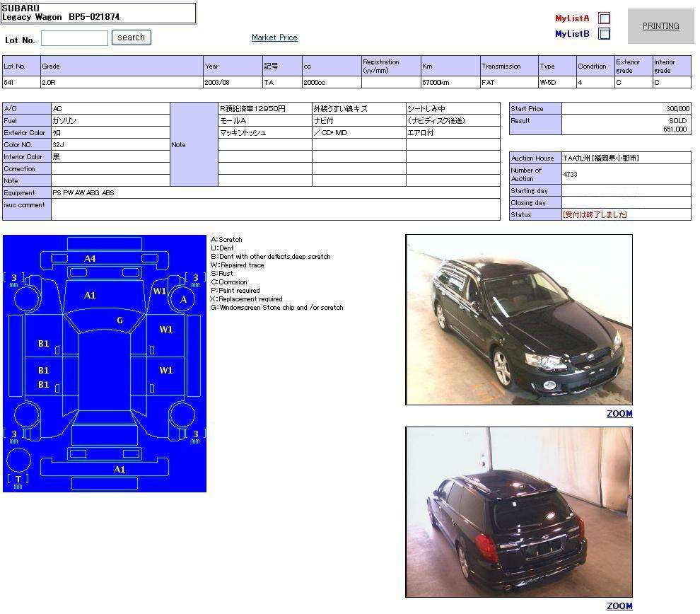The height and width of the screenshot is (614, 700).
Task: Select legend line 'A:Scratch'
Action: tap(226, 240)
